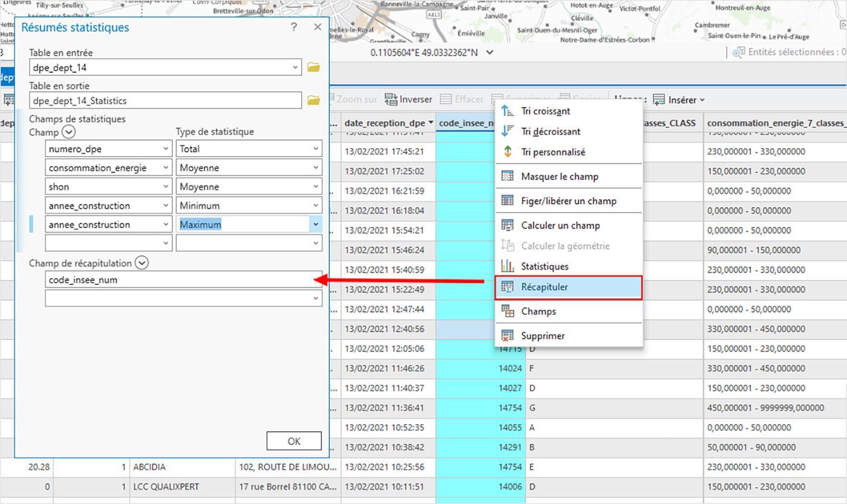Select date cell 13/02/2021 10:52:35
The height and width of the screenshot is (504, 847).
coord(388,428)
